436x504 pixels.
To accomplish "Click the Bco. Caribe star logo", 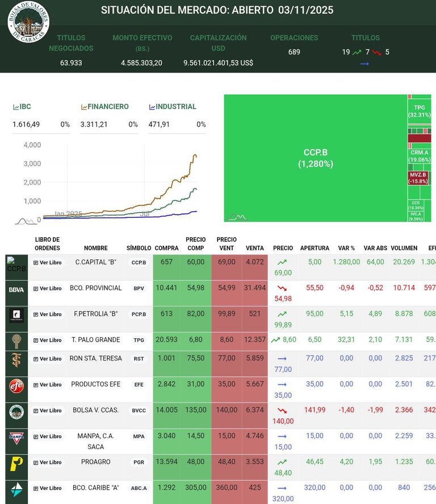I will tap(16, 490).
